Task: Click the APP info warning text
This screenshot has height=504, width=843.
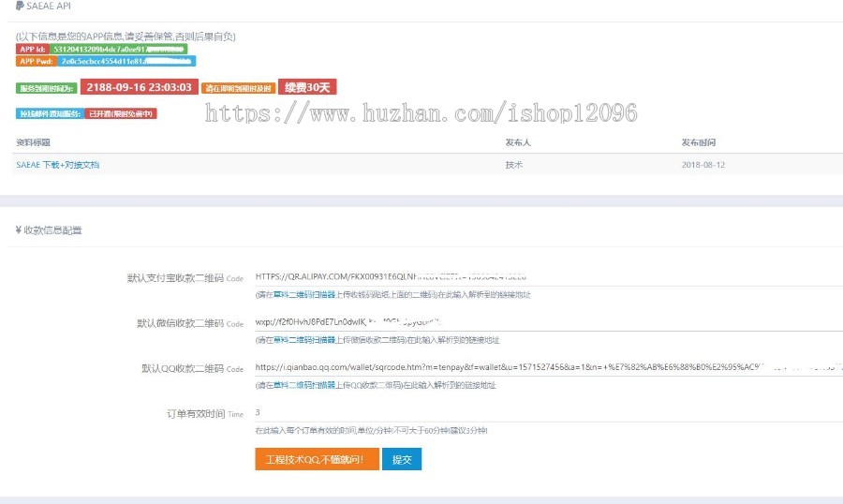Action: pyautogui.click(x=126, y=36)
